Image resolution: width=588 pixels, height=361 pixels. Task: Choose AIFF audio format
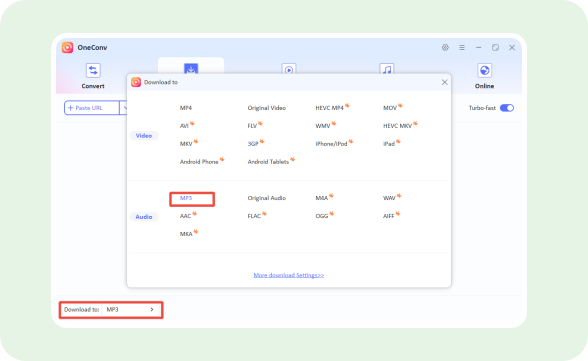pos(388,216)
